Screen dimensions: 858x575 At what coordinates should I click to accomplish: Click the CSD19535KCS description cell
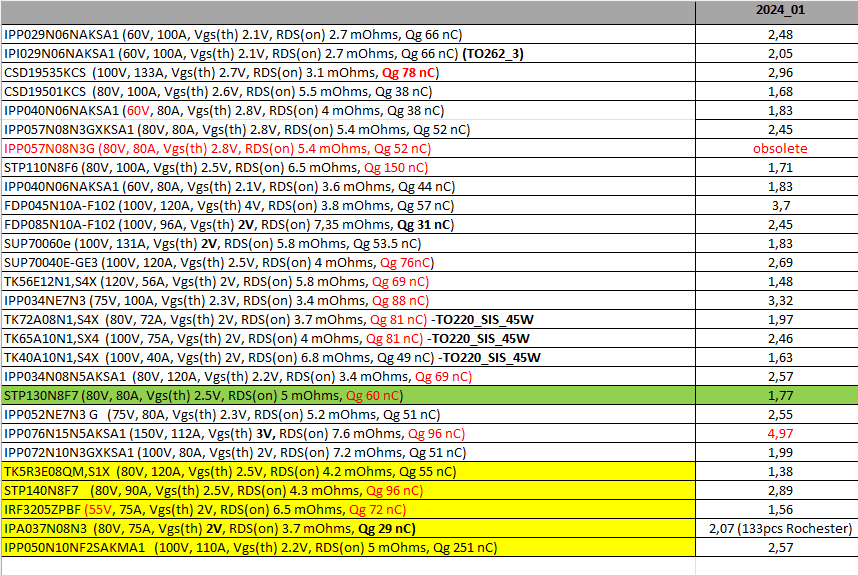[349, 73]
